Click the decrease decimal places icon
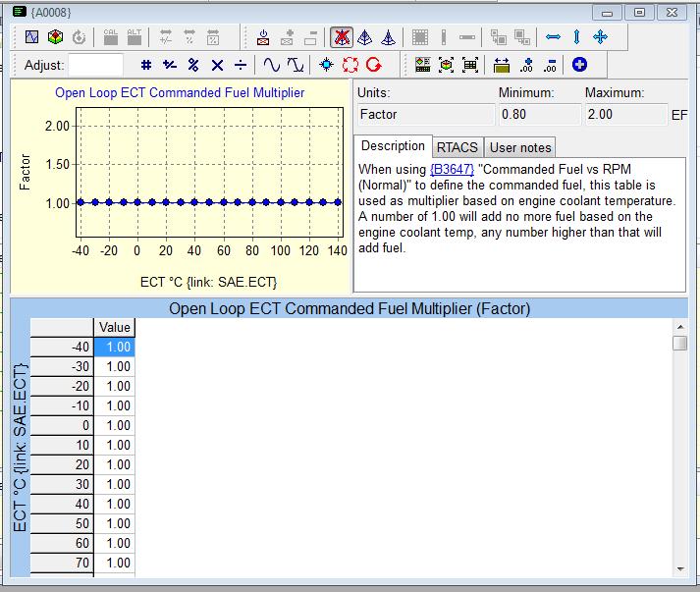The height and width of the screenshot is (592, 700). pos(550,65)
